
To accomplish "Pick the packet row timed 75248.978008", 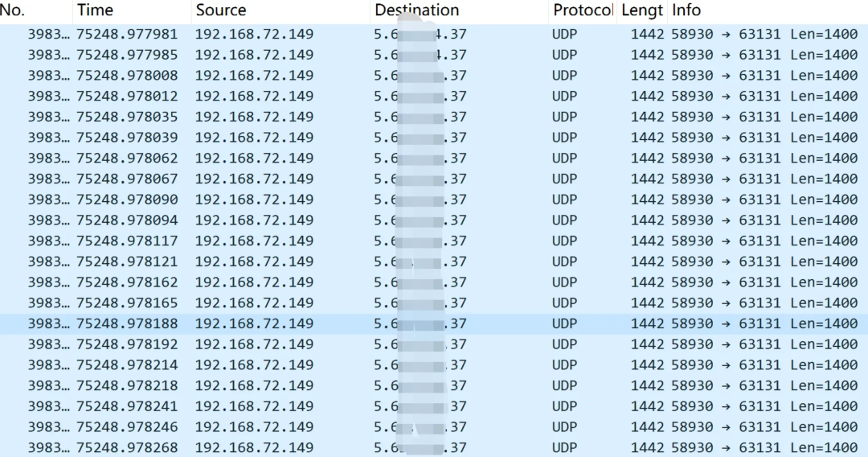I will tap(127, 76).
